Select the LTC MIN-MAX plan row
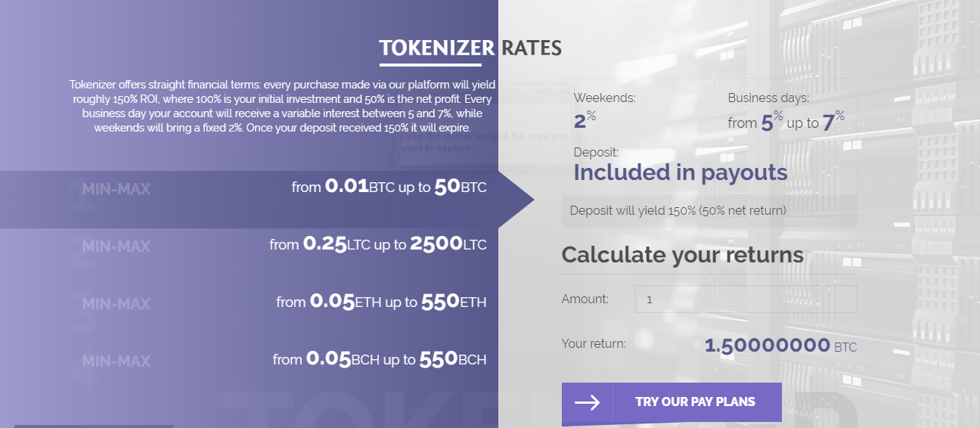980x428 pixels. [x=249, y=245]
